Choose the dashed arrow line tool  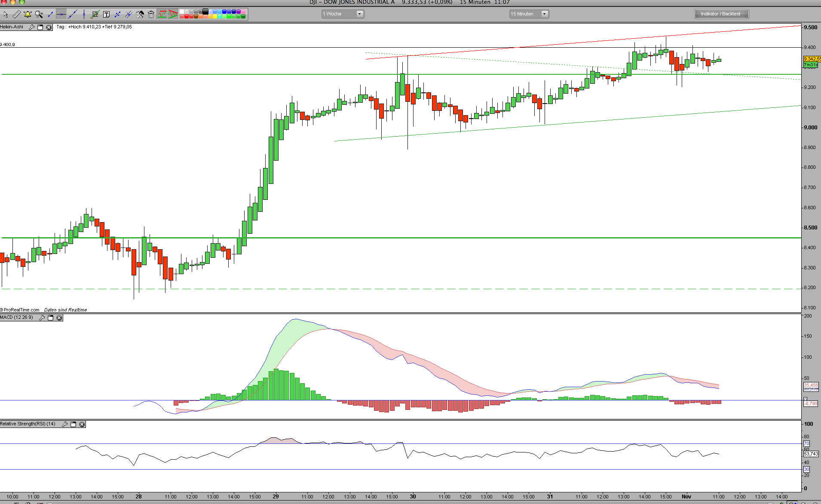[x=117, y=14]
